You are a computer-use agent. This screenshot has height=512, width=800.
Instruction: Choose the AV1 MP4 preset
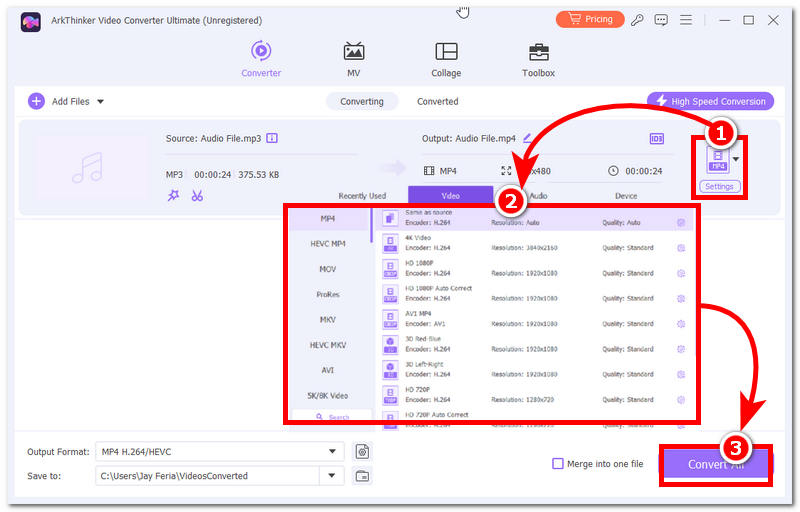point(534,319)
